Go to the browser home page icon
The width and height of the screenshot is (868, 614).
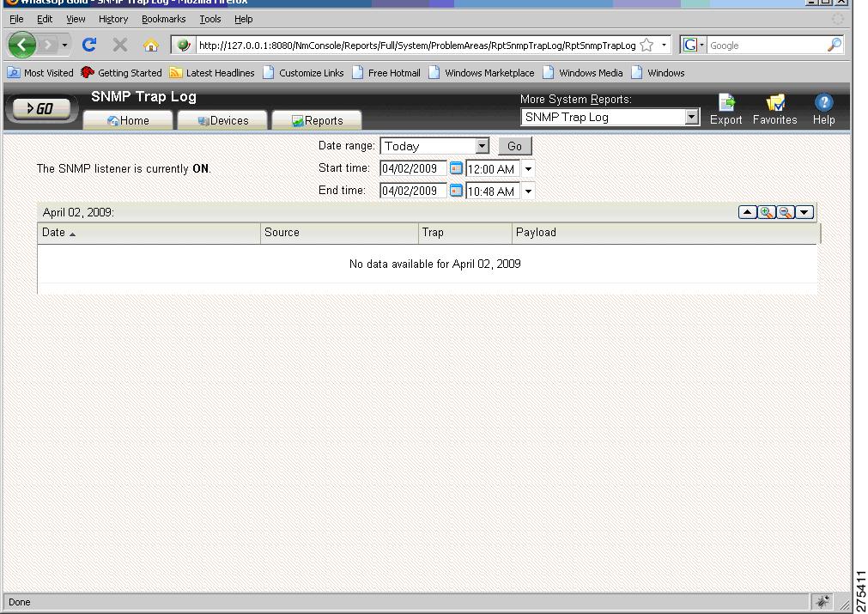pos(150,45)
